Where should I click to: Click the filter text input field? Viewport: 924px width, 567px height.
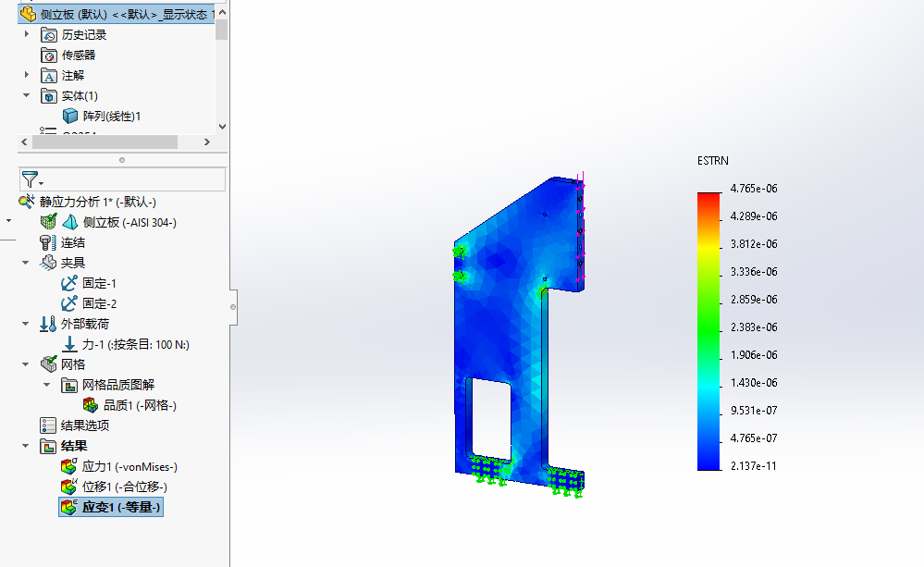[122, 179]
